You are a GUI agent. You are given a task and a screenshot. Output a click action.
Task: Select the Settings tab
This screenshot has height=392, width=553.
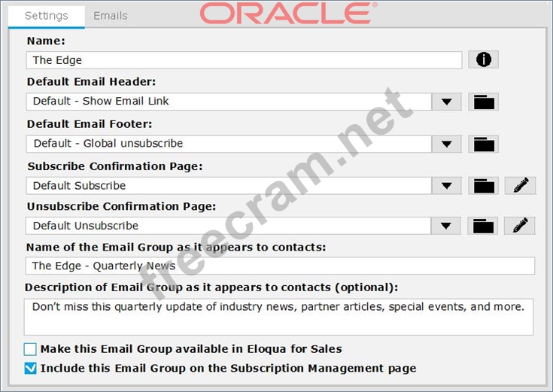tap(46, 15)
